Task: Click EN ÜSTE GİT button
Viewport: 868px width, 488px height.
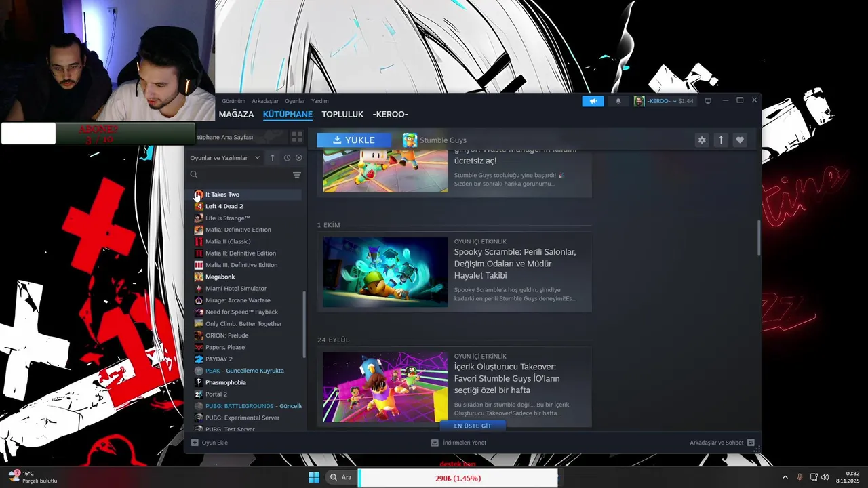Action: point(473,426)
